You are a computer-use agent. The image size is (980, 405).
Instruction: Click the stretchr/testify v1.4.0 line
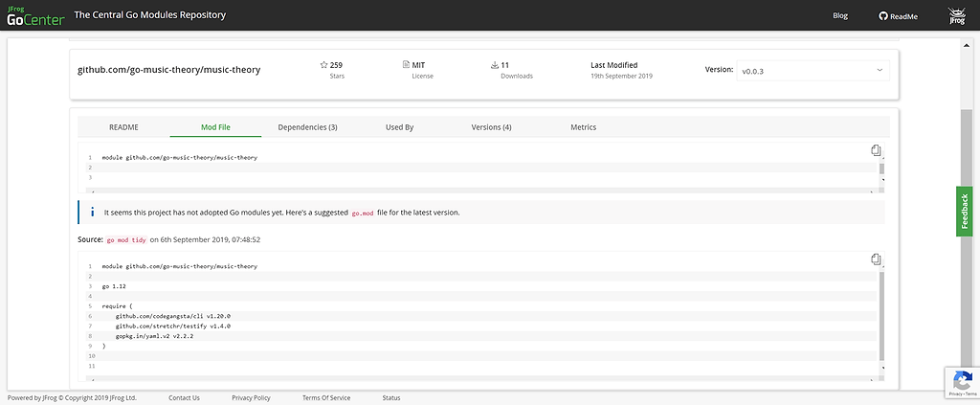click(173, 326)
